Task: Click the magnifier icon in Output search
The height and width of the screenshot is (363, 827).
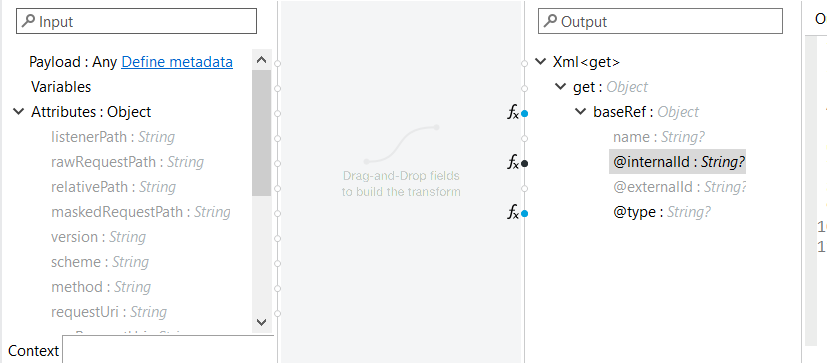Action: point(550,21)
